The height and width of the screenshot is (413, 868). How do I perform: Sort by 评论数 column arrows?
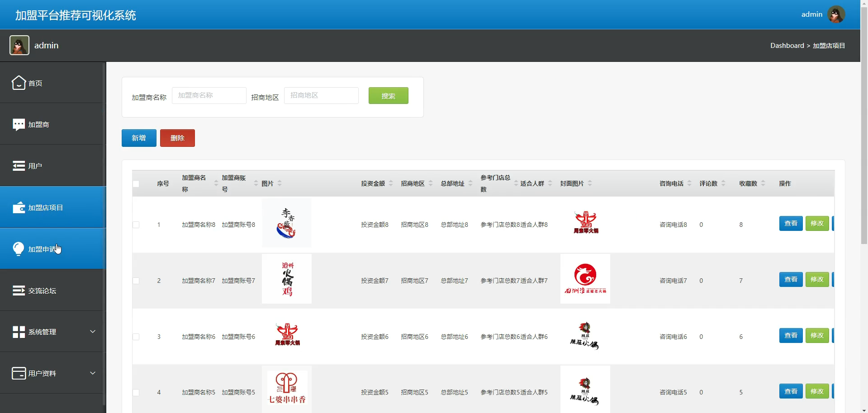click(x=723, y=183)
